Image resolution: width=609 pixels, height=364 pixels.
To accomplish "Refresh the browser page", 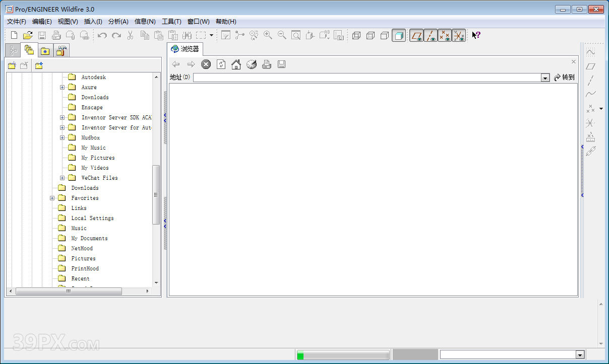I will tap(221, 64).
